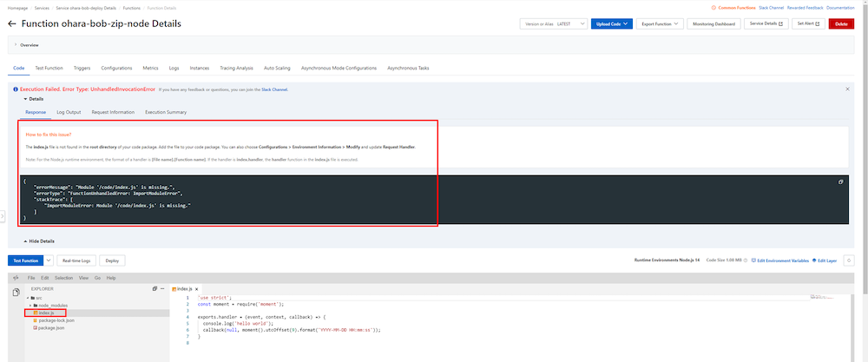Click the back arrow beside function title
Viewport: 868px width, 362px height.
tap(11, 23)
